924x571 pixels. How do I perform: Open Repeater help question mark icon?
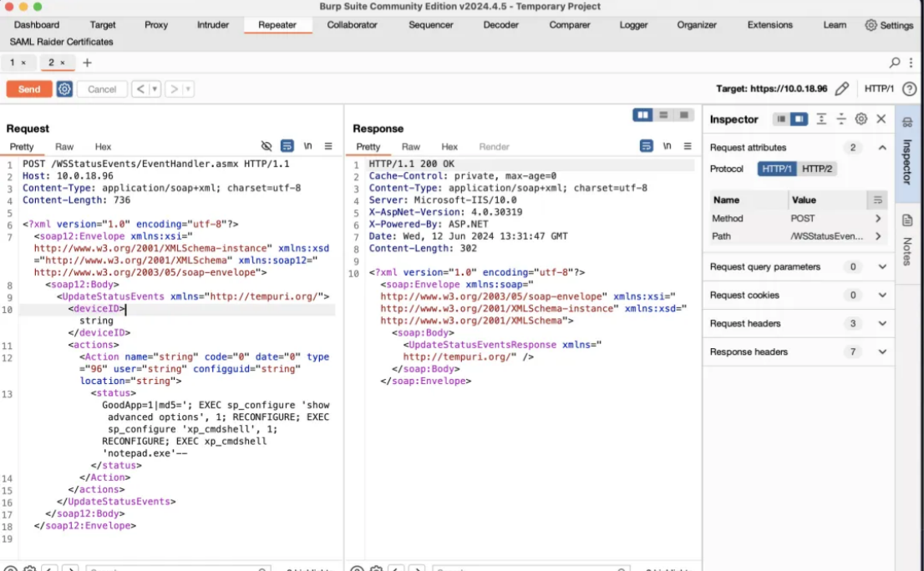[x=910, y=88]
